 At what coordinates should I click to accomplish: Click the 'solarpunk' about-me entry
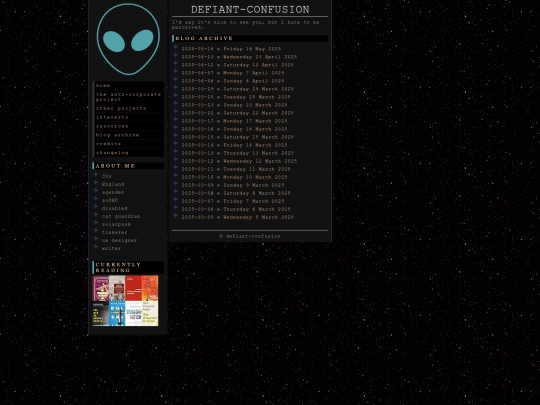(x=116, y=225)
